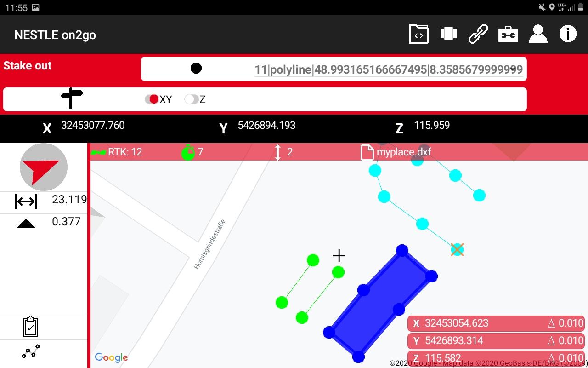This screenshot has width=588, height=368.
Task: Open the code folder icon in header
Action: [418, 34]
